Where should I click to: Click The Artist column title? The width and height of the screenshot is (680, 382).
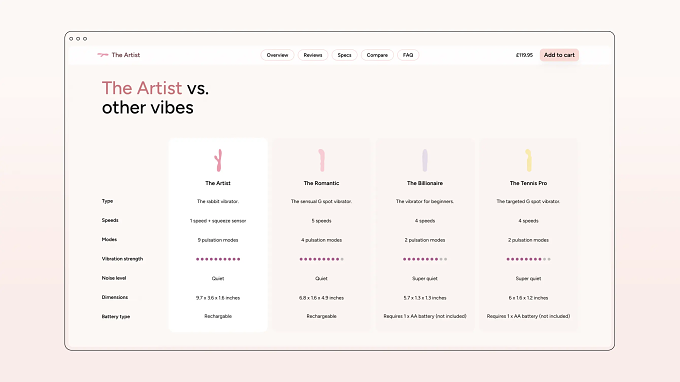tap(218, 183)
